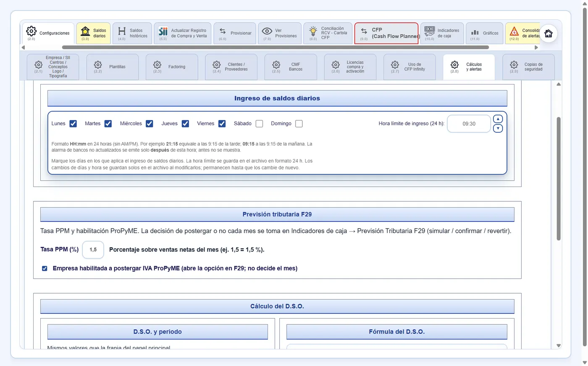The height and width of the screenshot is (366, 588).
Task: Click tab strip right scroll arrow
Action: pos(536,47)
